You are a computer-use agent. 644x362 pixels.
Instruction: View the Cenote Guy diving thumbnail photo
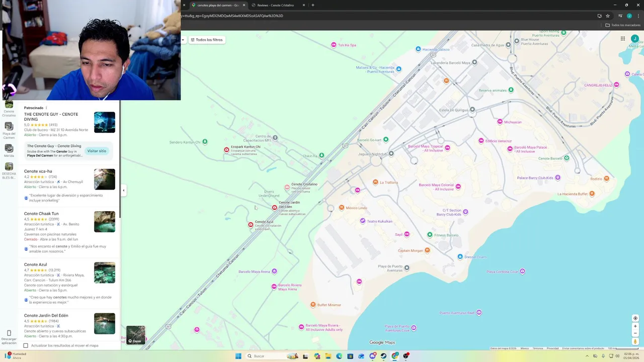click(x=105, y=122)
